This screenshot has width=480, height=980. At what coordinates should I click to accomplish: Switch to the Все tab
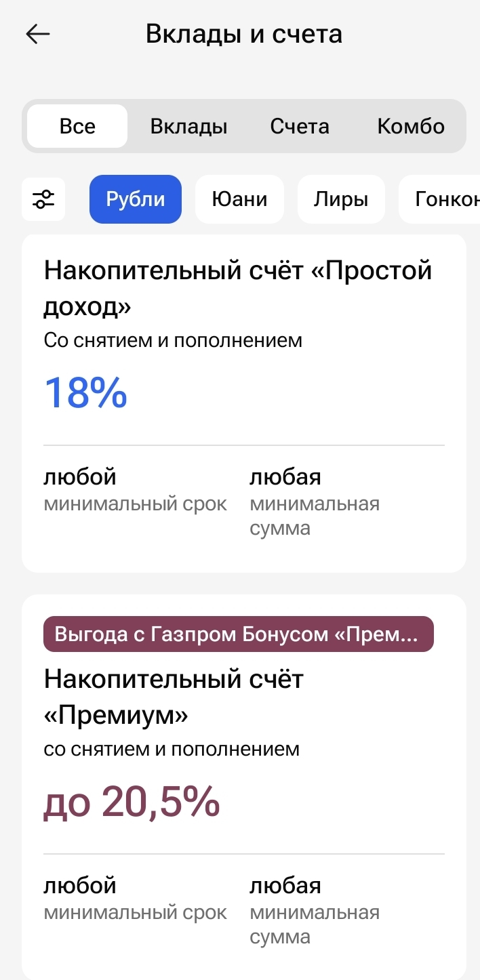click(77, 126)
